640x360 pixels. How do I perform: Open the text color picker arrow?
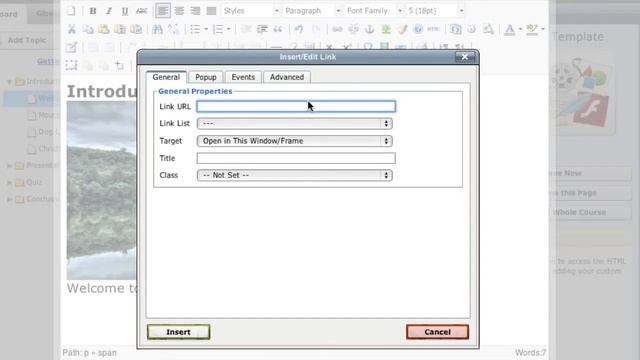[520, 29]
